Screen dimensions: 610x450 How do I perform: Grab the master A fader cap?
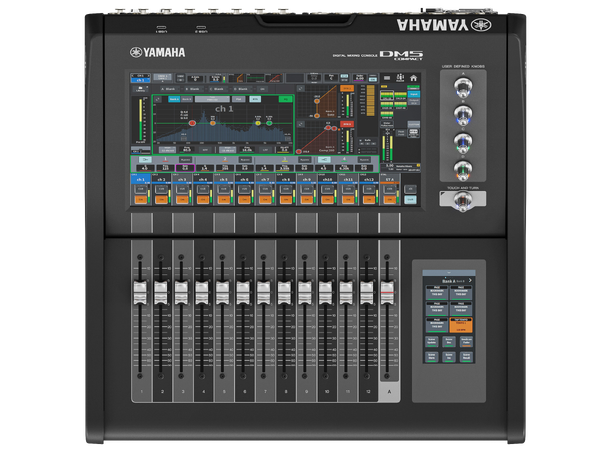tap(387, 292)
